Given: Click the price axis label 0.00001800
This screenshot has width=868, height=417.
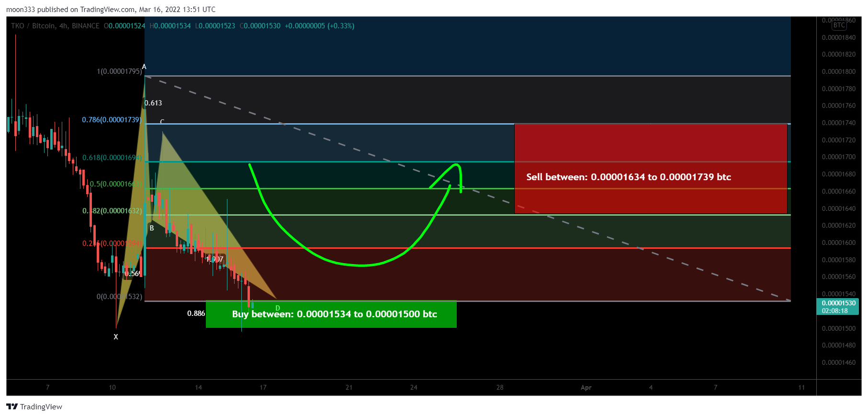Looking at the screenshot, I should click(x=838, y=71).
